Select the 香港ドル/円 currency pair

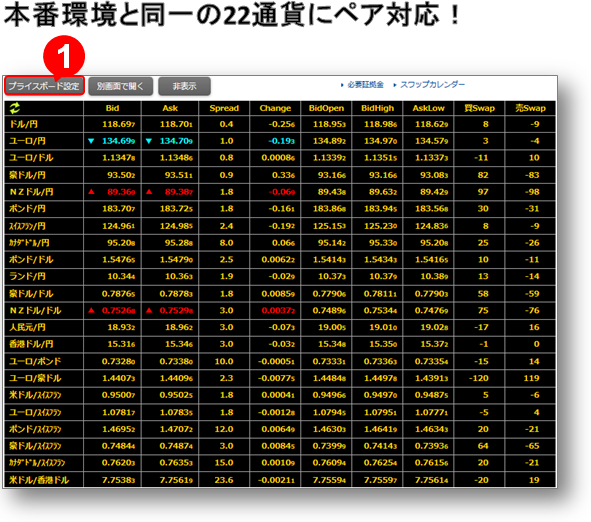(31, 344)
